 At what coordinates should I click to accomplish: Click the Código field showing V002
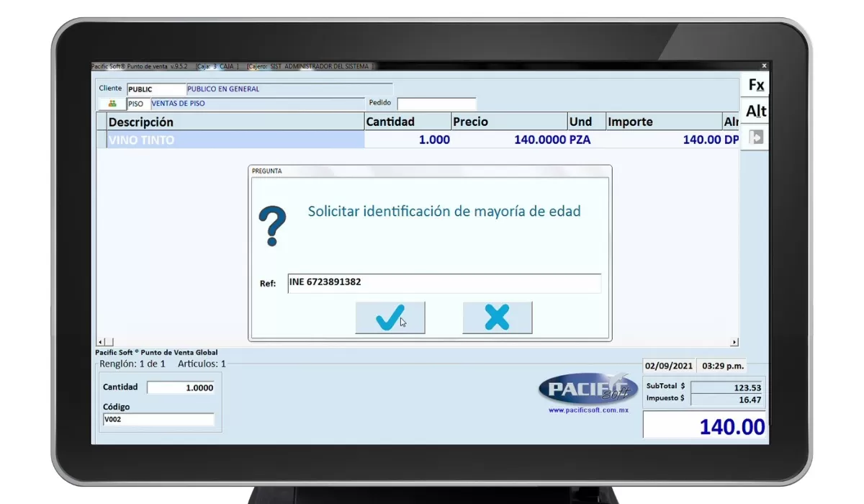pyautogui.click(x=160, y=419)
